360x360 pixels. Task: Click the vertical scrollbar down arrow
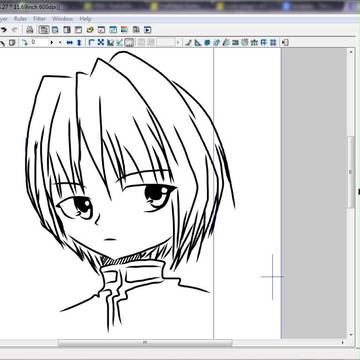pos(350,334)
